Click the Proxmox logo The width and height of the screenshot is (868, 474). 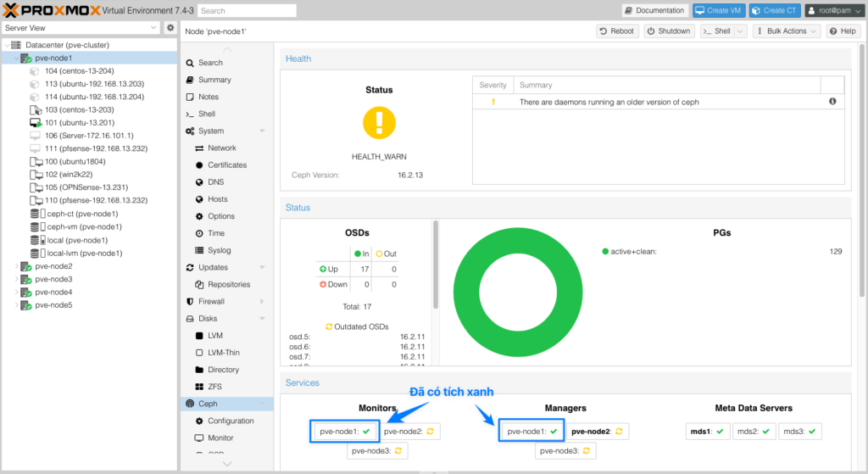tap(52, 10)
